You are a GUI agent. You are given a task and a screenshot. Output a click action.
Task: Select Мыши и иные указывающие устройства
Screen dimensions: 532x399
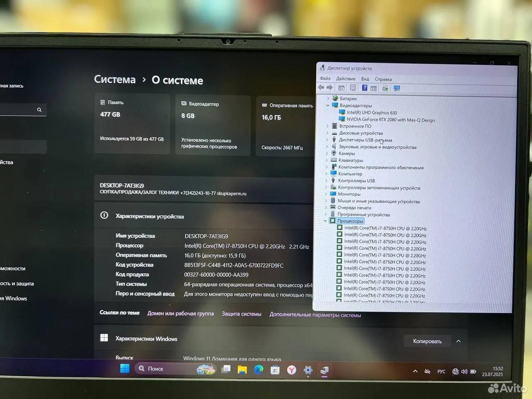pyautogui.click(x=379, y=201)
